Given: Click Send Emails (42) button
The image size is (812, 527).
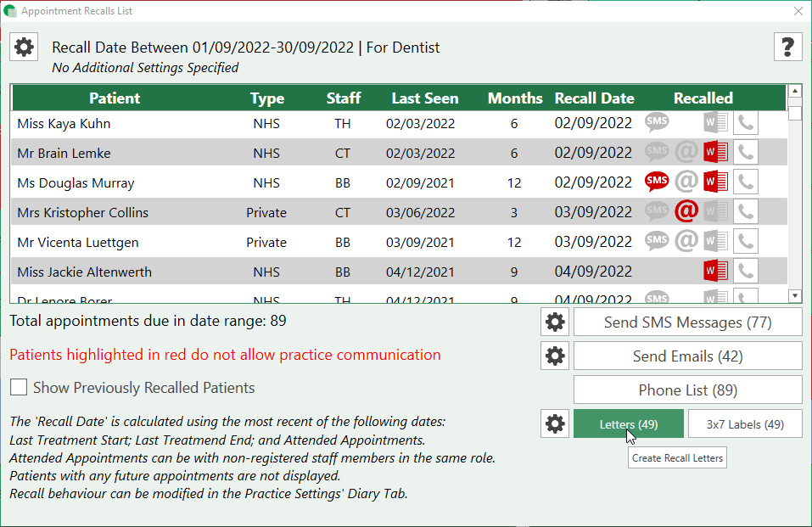Looking at the screenshot, I should click(687, 356).
